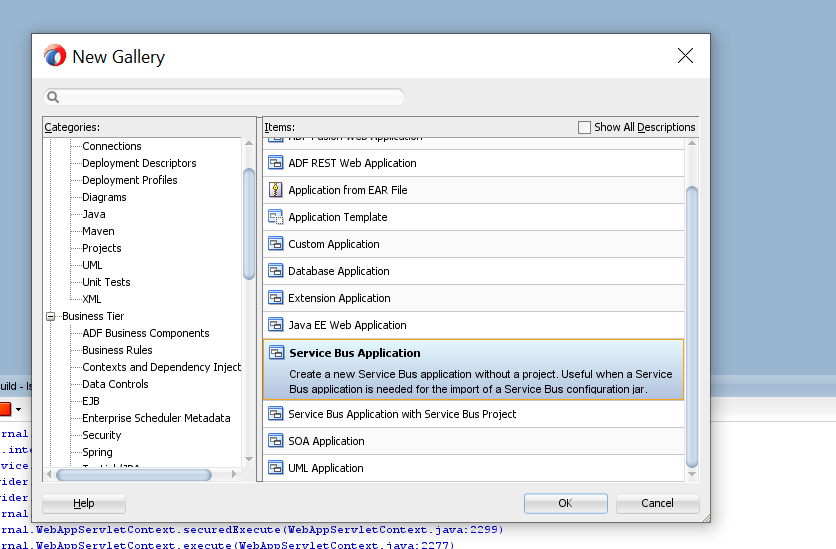Select Enterprise Scheduler Metadata category
The width and height of the screenshot is (836, 549).
156,418
